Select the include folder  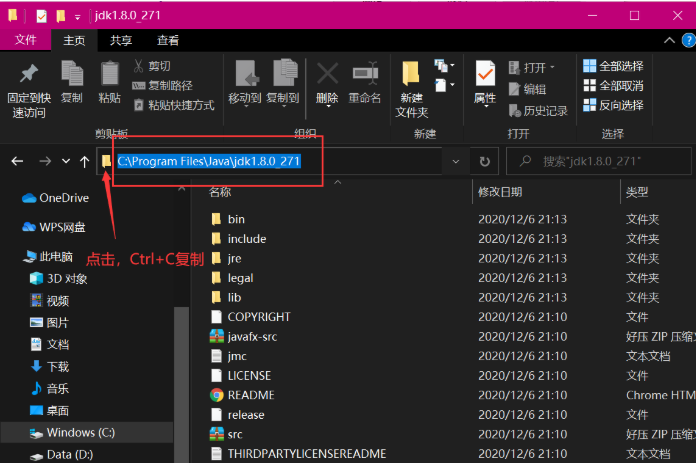(x=239, y=239)
